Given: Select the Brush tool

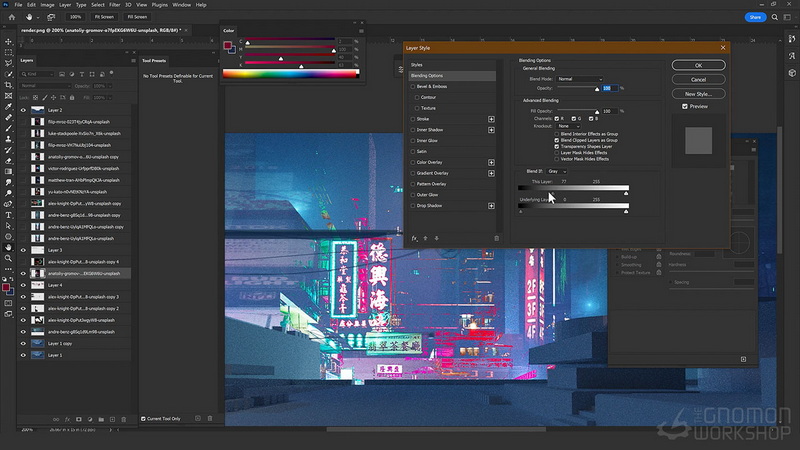Looking at the screenshot, I should [8, 128].
